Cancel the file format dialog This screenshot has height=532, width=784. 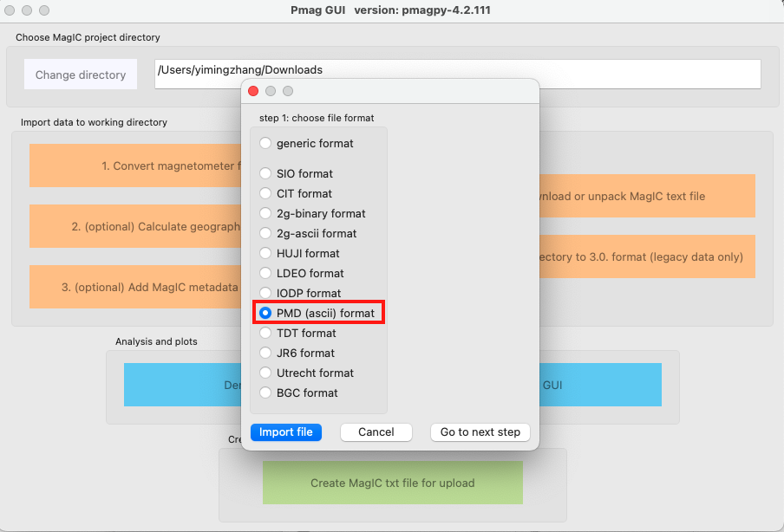point(376,431)
